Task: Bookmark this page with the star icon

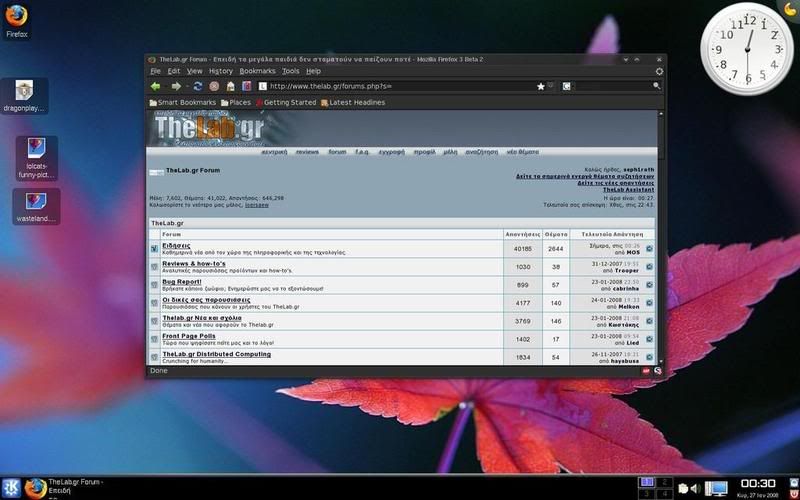Action: tap(541, 86)
